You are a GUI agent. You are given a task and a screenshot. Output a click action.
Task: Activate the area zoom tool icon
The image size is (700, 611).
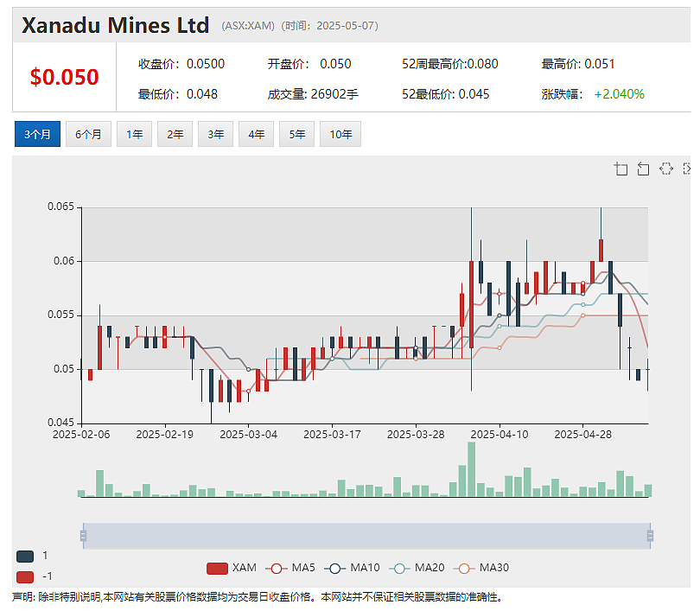coord(620,169)
